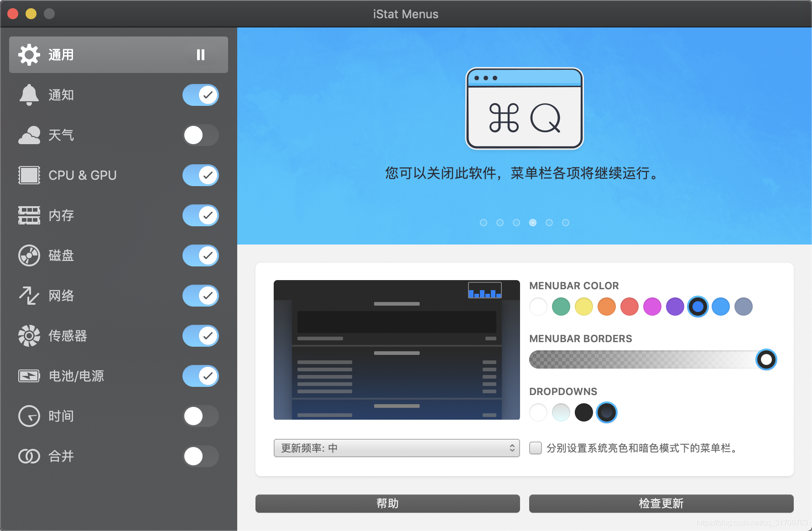
Task: Click the 时间 label in sidebar
Action: coord(61,416)
